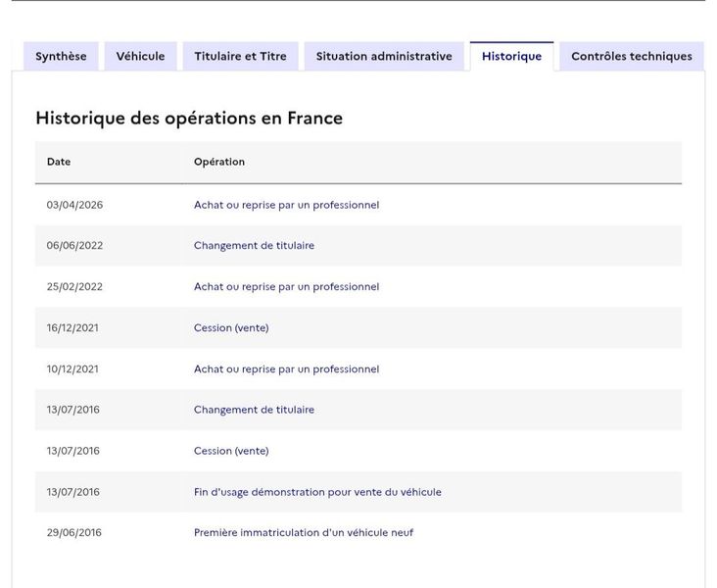Open Première immatriculation d'un véhicule neuf
This screenshot has height=588, width=717.
click(304, 533)
